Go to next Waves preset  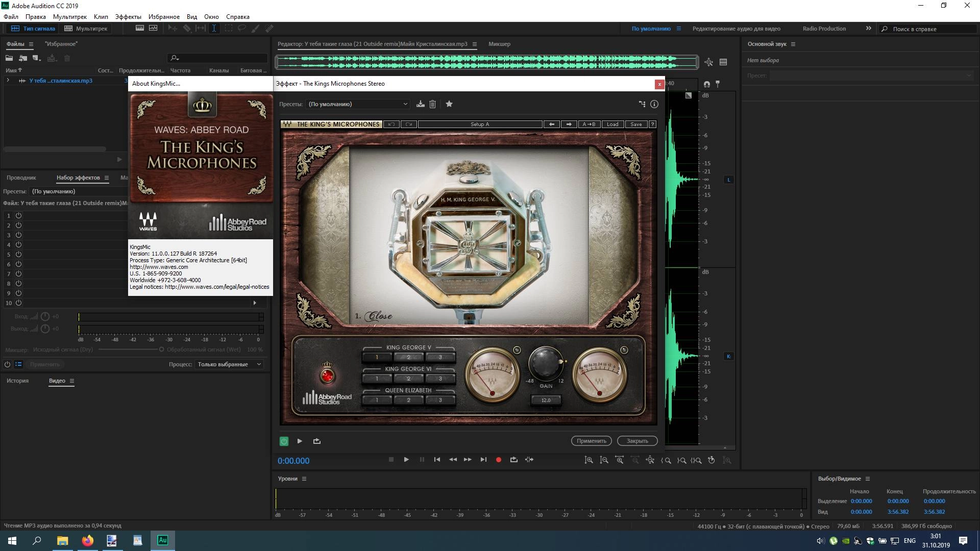pos(569,124)
